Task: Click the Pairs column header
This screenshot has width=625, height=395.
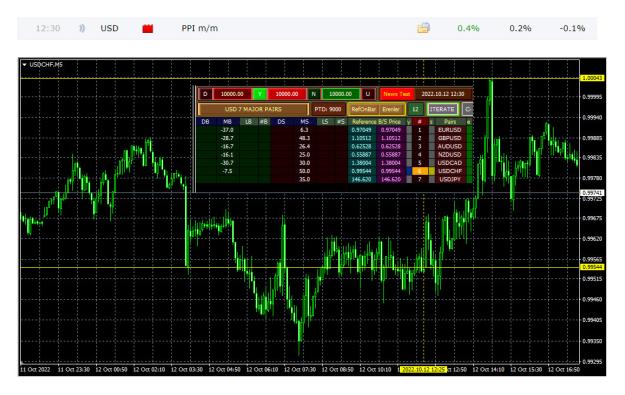Action: pyautogui.click(x=450, y=122)
